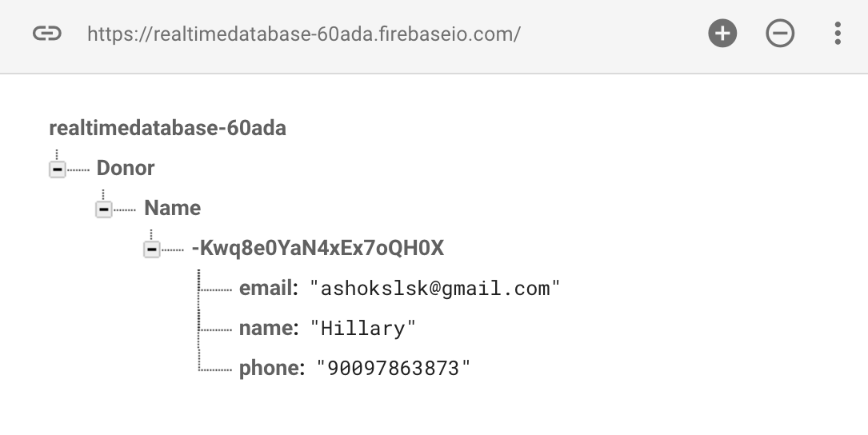Image resolution: width=868 pixels, height=435 pixels.
Task: Click the email key label
Action: click(269, 288)
